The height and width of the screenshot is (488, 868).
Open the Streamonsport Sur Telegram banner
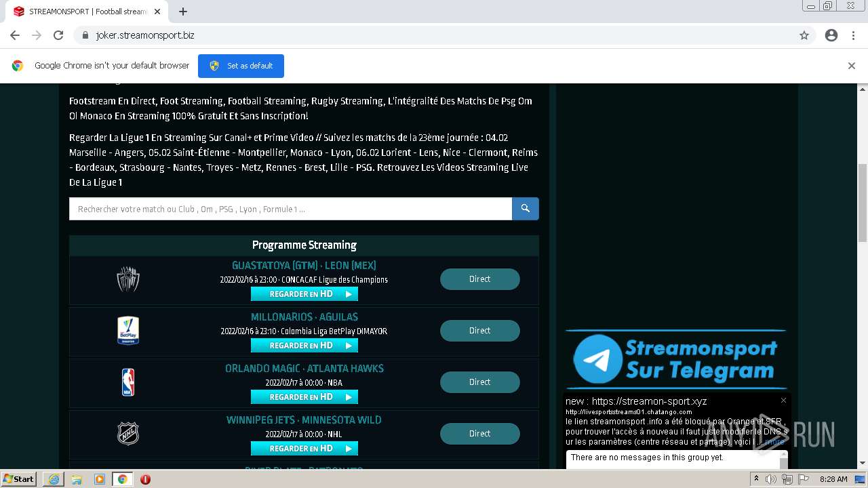pyautogui.click(x=675, y=359)
